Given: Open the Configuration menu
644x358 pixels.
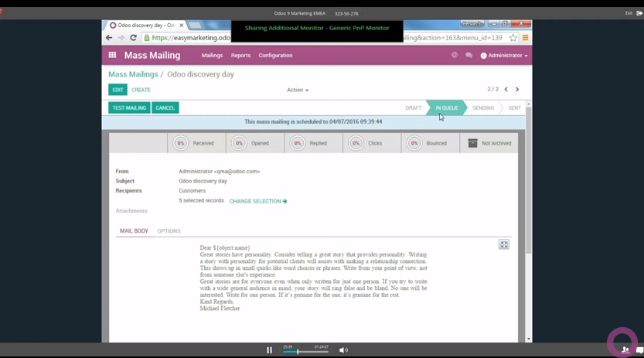Looking at the screenshot, I should click(x=275, y=56).
